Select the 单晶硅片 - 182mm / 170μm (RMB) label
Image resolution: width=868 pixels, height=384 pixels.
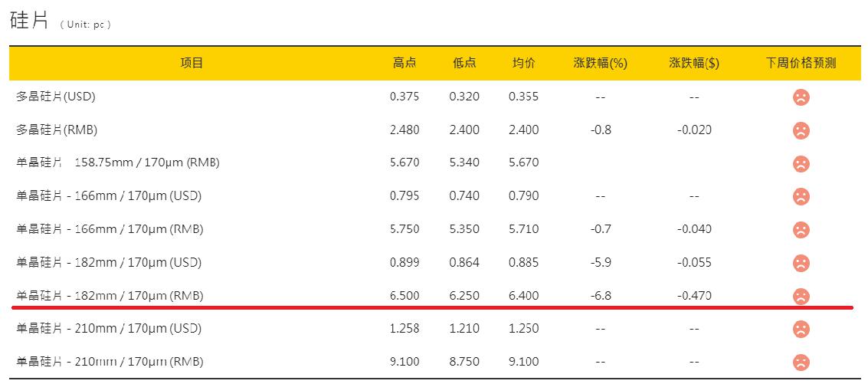point(110,295)
